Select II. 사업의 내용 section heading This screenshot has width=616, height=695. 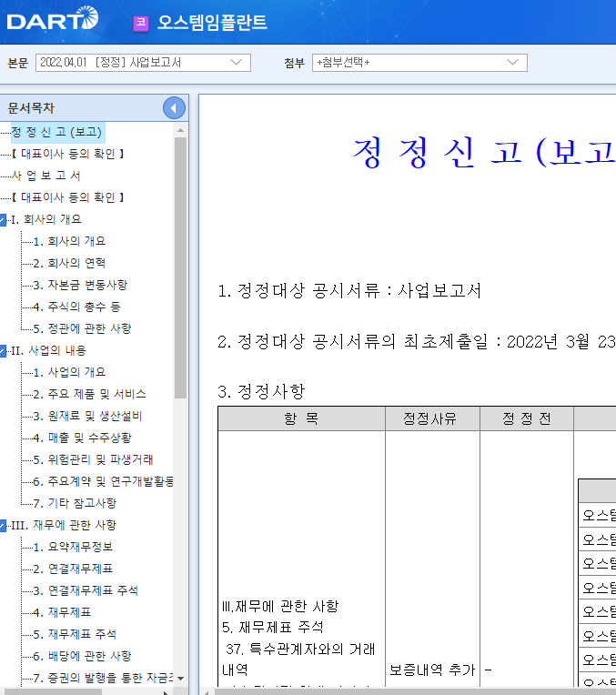[x=48, y=350]
